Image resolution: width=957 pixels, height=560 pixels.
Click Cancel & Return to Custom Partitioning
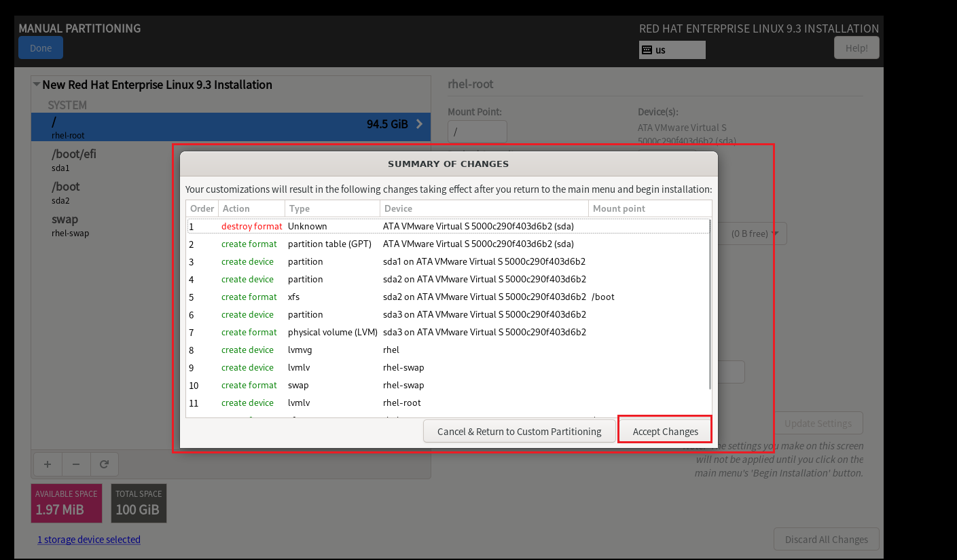pos(519,431)
